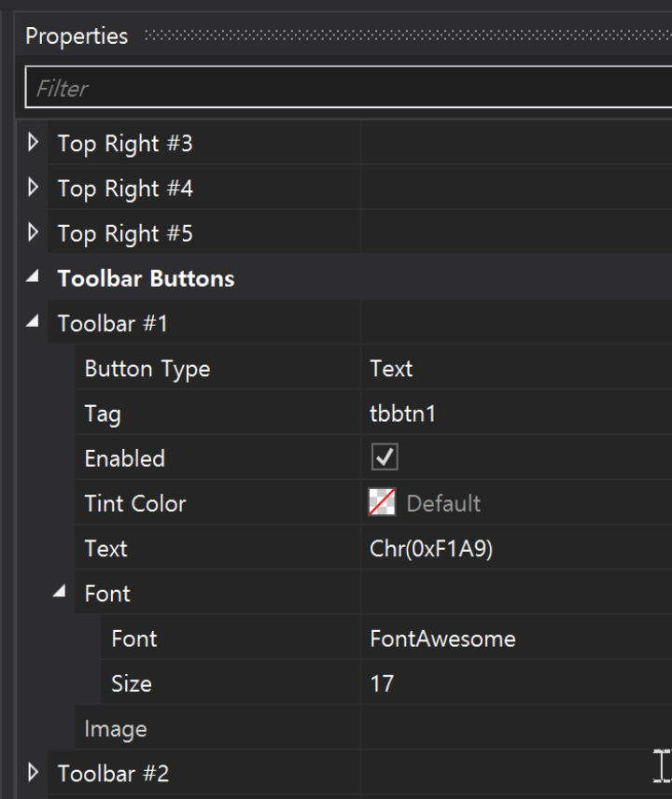Expand the Top Right #3 section
This screenshot has width=672, height=799.
(x=34, y=143)
